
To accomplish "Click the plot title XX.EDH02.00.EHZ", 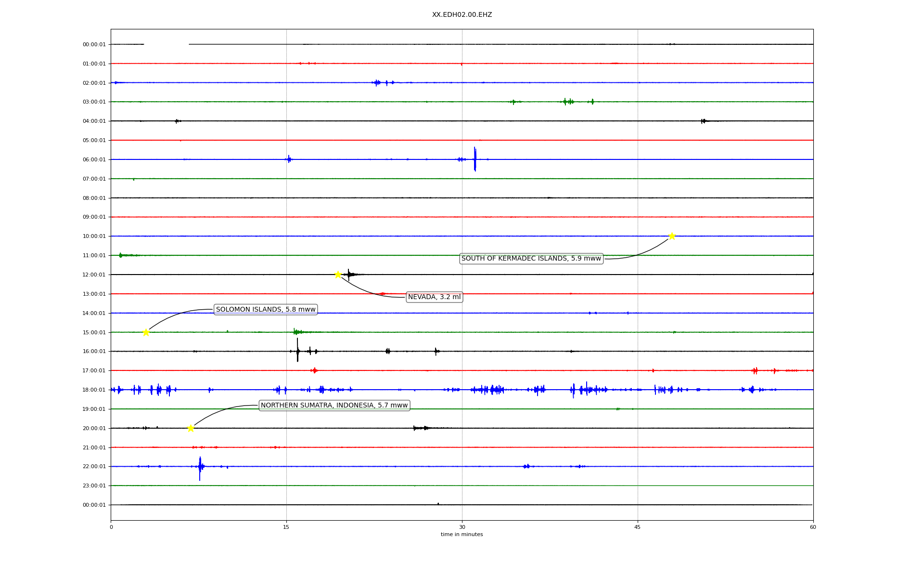I will coord(462,15).
